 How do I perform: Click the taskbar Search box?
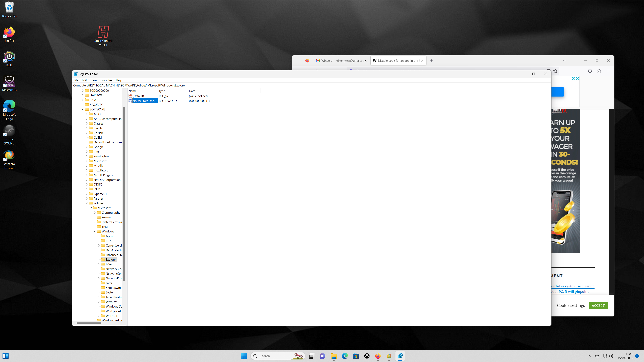click(x=278, y=356)
